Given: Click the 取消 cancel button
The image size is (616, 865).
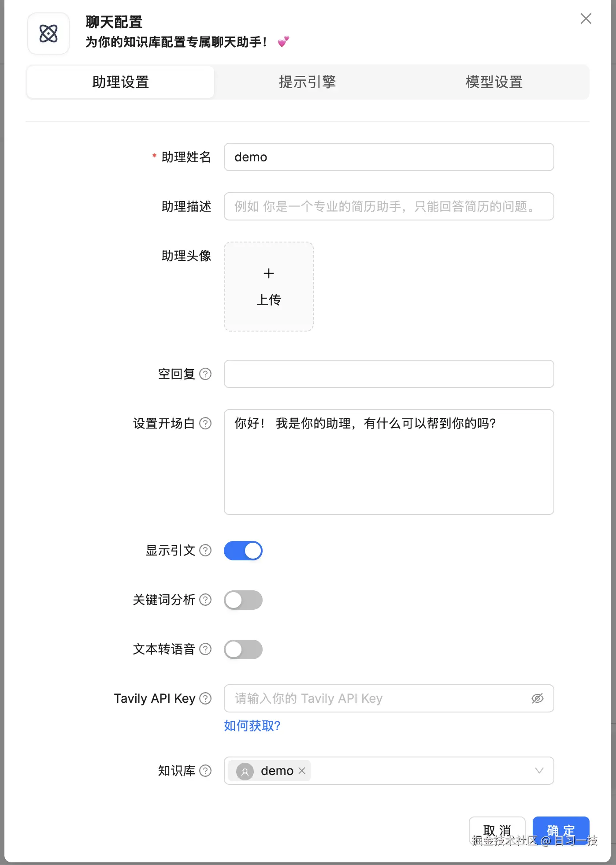Looking at the screenshot, I should (x=497, y=830).
